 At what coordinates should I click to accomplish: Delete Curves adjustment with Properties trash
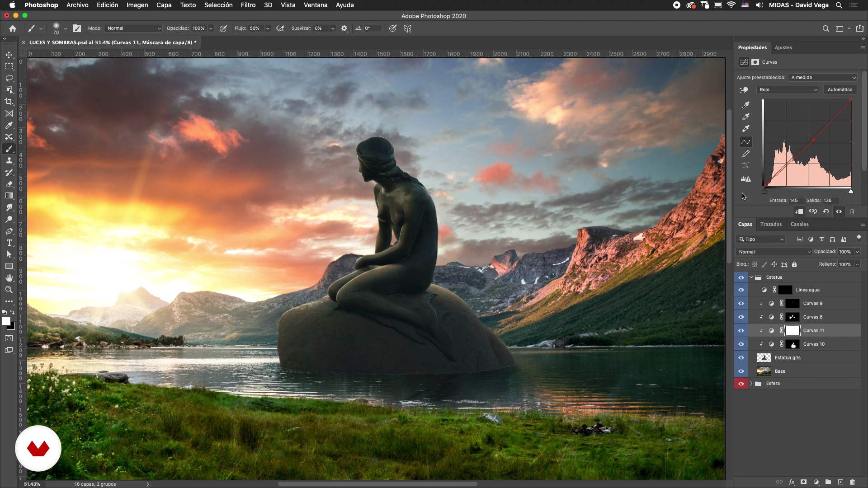(x=852, y=211)
